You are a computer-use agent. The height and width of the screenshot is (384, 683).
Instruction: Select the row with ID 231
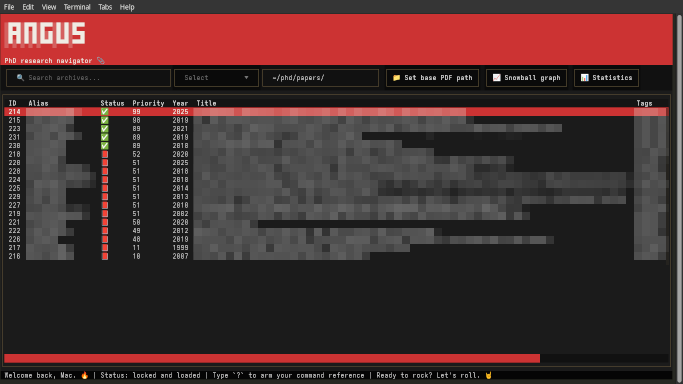(x=335, y=137)
